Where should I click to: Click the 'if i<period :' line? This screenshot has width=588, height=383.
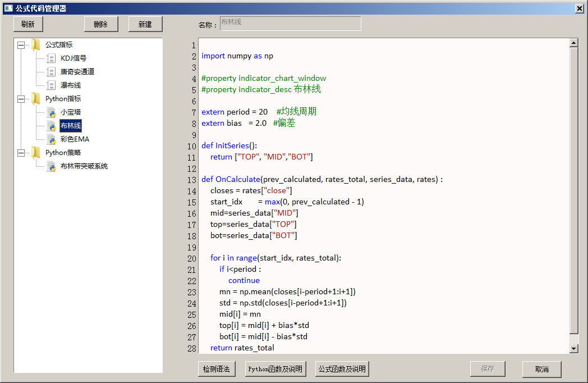click(240, 269)
